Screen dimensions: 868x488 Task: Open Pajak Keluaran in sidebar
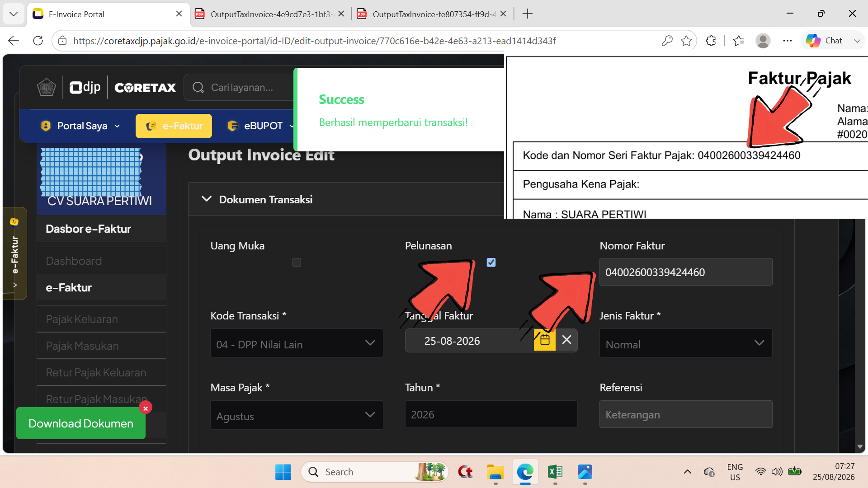click(x=82, y=319)
